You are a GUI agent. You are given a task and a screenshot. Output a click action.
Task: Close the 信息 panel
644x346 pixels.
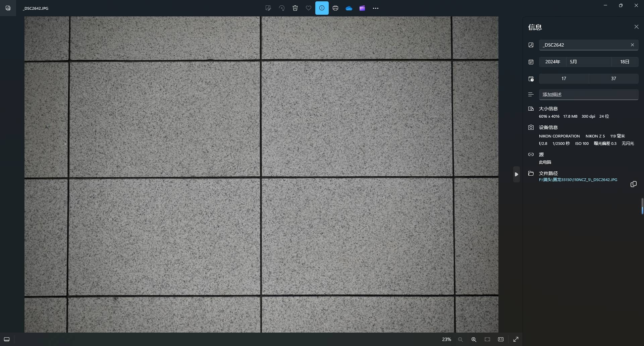636,27
